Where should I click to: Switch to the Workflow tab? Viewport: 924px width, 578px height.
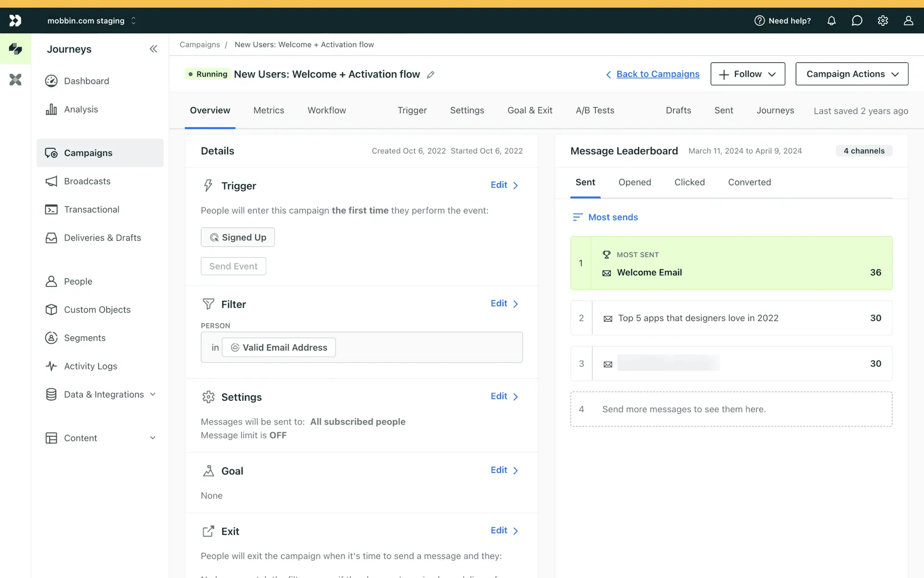tap(326, 110)
